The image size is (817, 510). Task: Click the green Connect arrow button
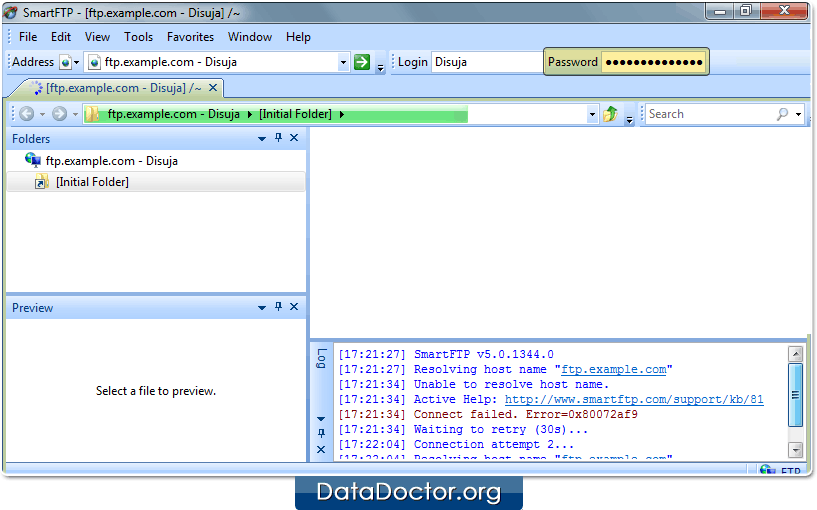click(362, 62)
